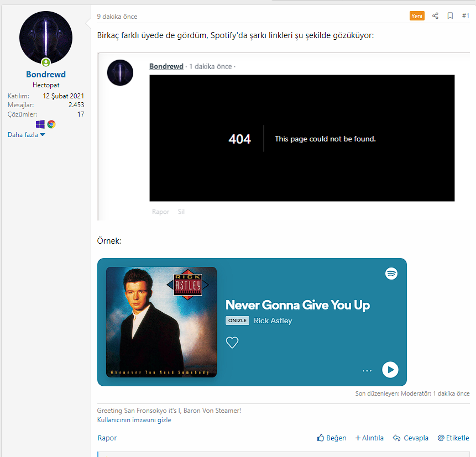This screenshot has width=476, height=457.
Task: Open Bondrewd's large profile avatar
Action: (x=46, y=38)
